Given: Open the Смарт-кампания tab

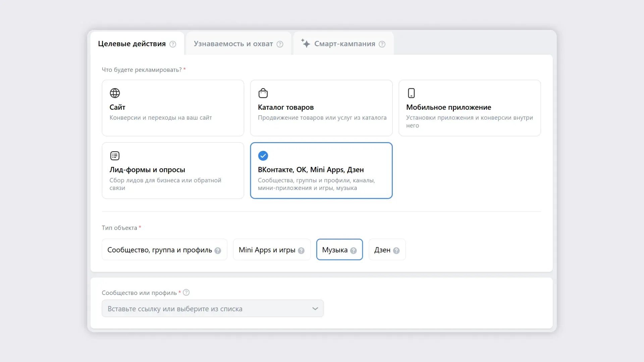Looking at the screenshot, I should 344,44.
